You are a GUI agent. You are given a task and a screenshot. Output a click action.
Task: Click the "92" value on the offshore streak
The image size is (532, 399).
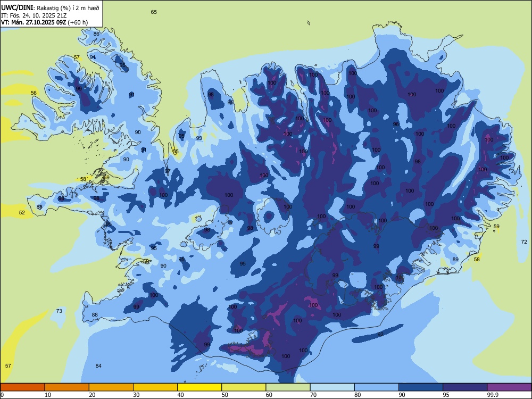(380, 335)
